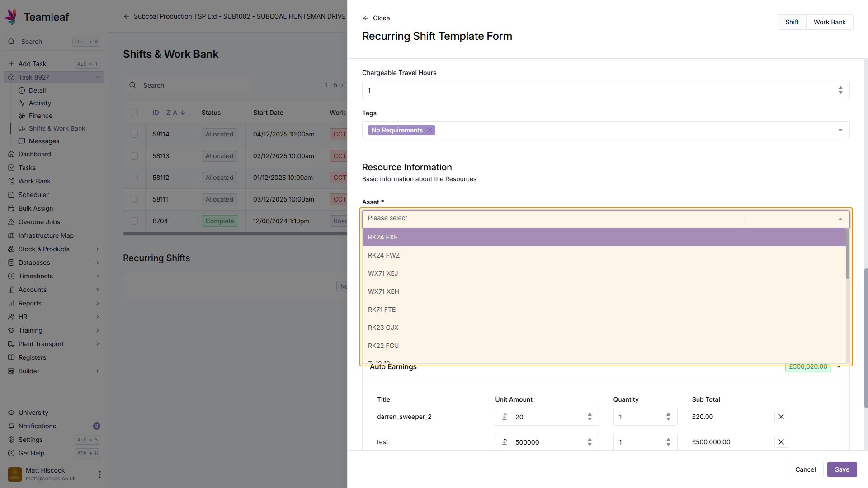868x488 pixels.
Task: Open the user options kebab menu
Action: [99, 474]
